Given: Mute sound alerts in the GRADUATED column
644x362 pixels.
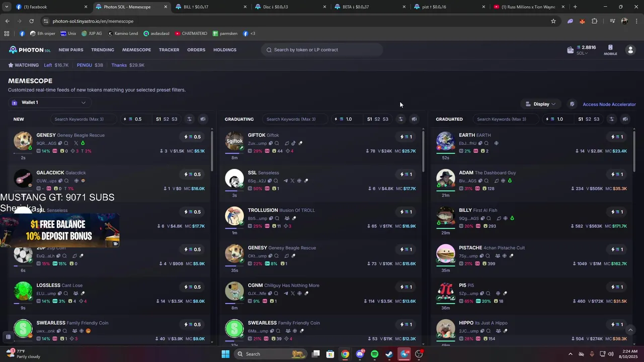Looking at the screenshot, I should (x=625, y=119).
